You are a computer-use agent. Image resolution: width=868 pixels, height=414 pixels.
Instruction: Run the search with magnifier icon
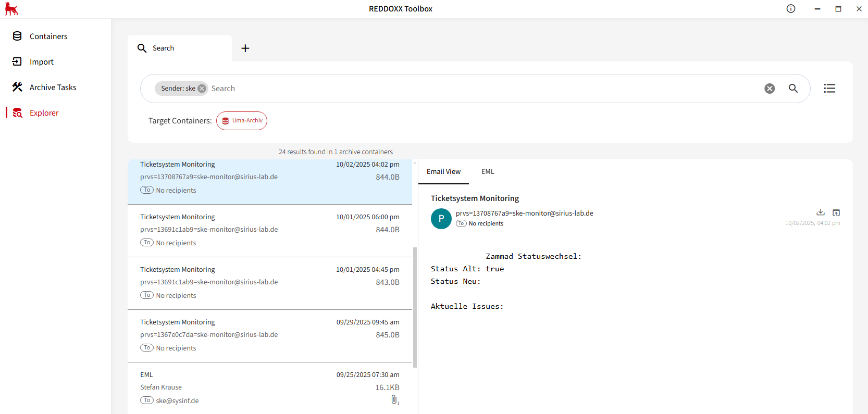(x=793, y=89)
